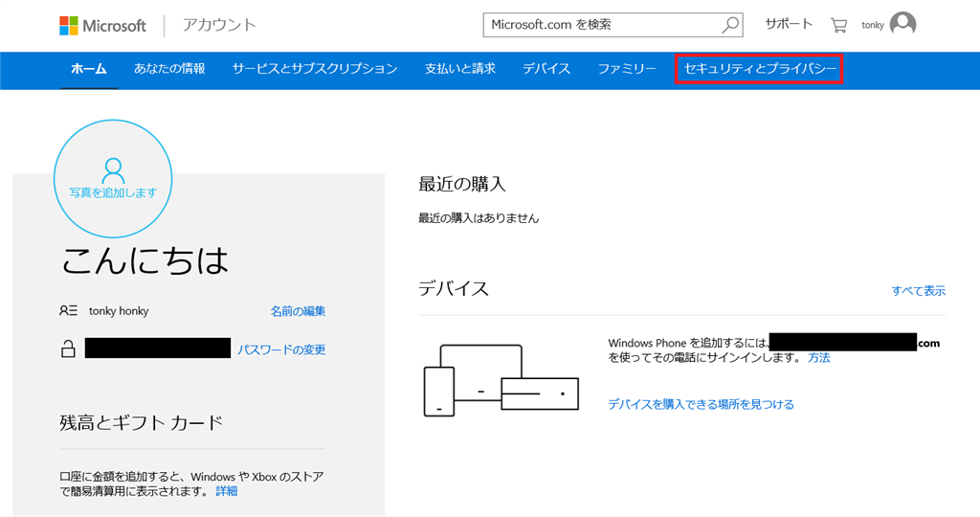Click the 残高とギフト カード heading
This screenshot has width=980, height=517.
point(142,422)
